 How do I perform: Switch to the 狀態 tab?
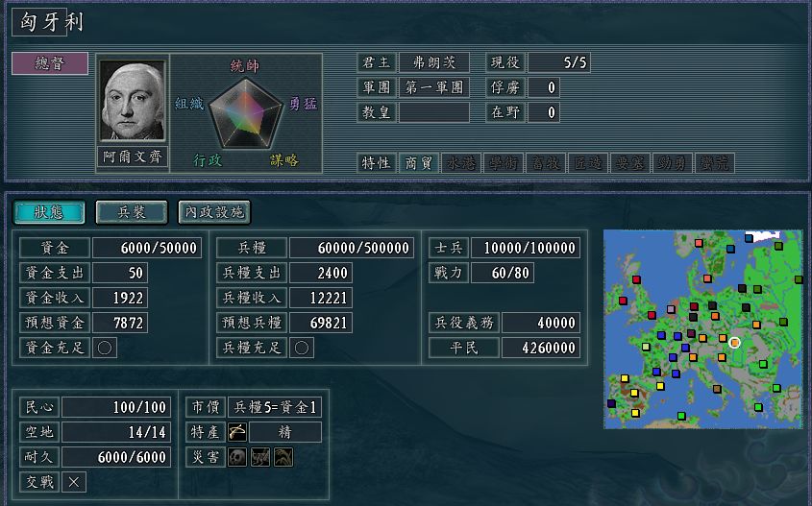[x=49, y=212]
